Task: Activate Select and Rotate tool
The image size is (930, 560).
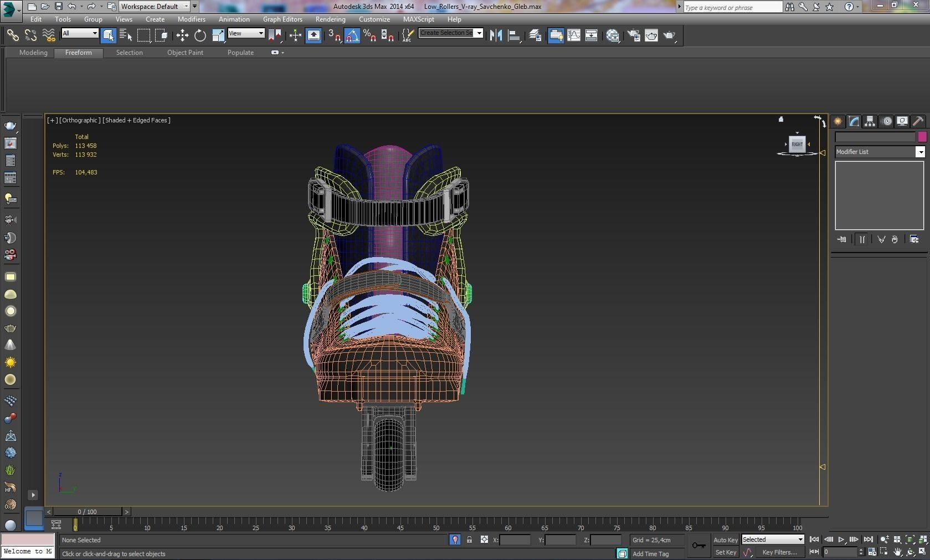Action: 200,35
